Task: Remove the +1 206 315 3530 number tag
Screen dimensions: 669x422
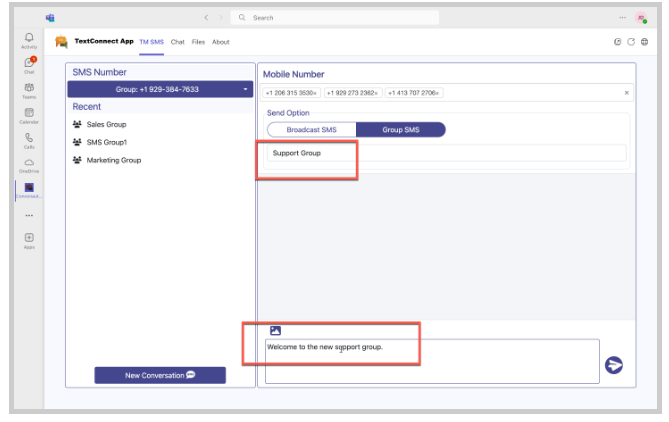Action: [316, 93]
